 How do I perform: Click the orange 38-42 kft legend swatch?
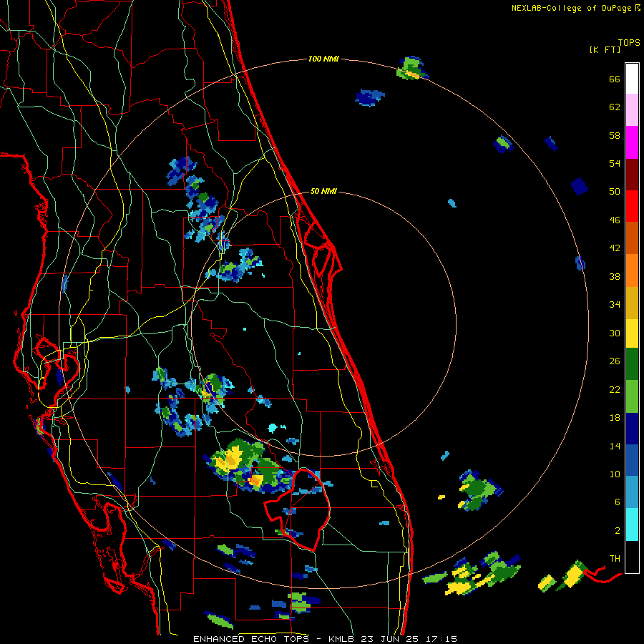[x=632, y=270]
